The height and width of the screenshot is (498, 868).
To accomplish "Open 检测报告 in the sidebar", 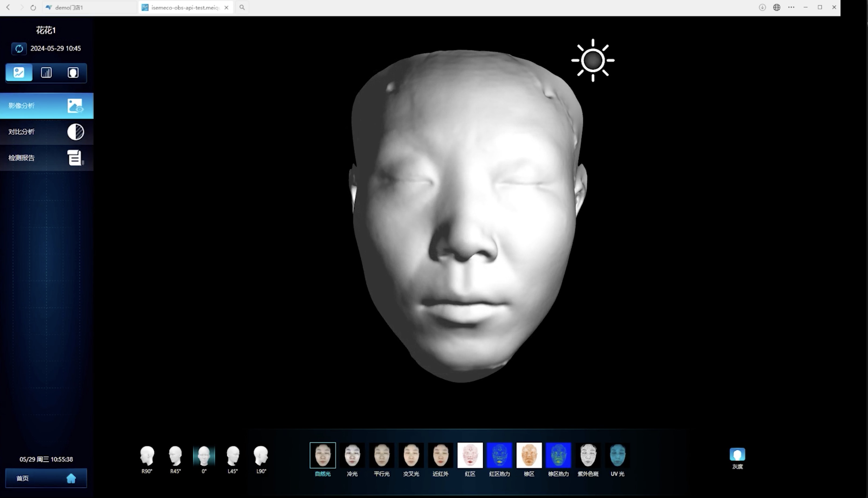I will [x=46, y=158].
